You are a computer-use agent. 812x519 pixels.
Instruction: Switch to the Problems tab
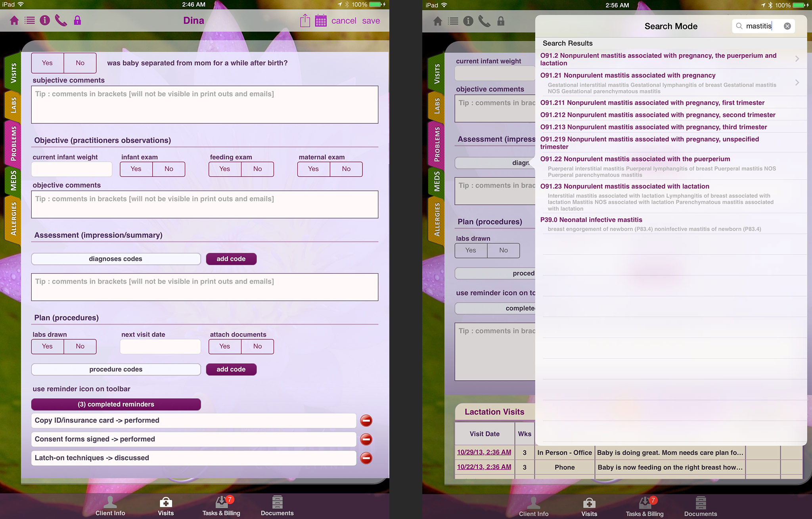coord(14,144)
